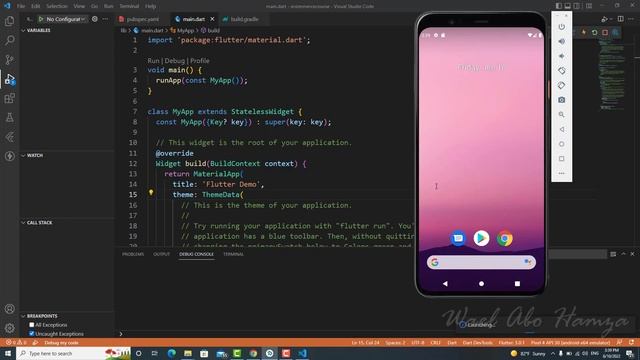
Task: Click the Run code lens above main
Action: [153, 60]
